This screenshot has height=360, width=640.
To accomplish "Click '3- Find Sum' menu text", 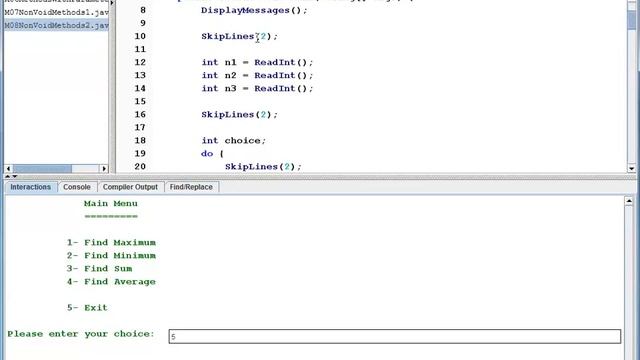I will click(x=99, y=269).
